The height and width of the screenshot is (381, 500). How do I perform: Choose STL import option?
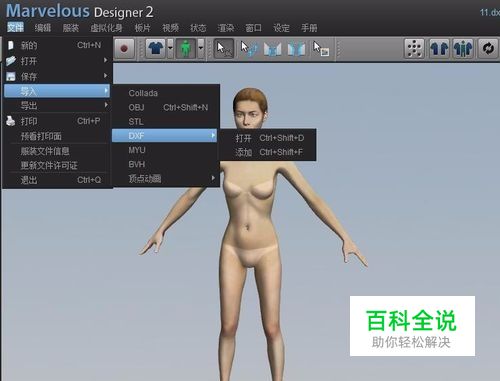click(x=165, y=122)
